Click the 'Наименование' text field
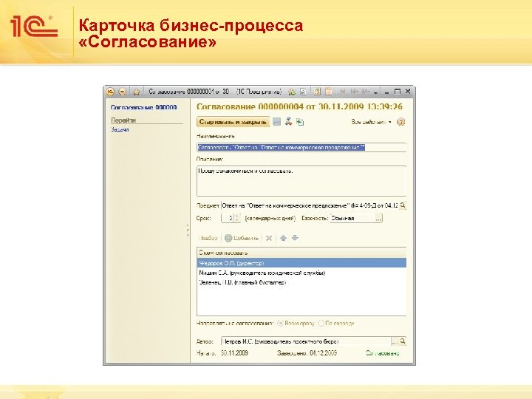 pyautogui.click(x=301, y=147)
